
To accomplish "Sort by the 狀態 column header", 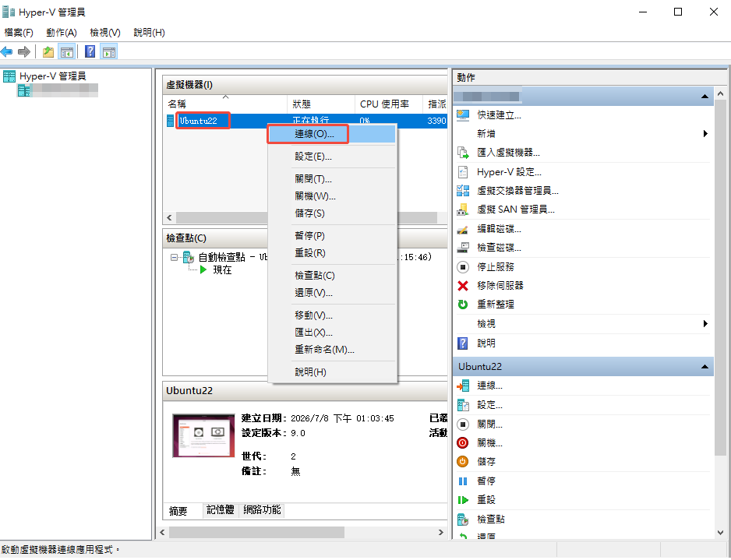I will (320, 104).
